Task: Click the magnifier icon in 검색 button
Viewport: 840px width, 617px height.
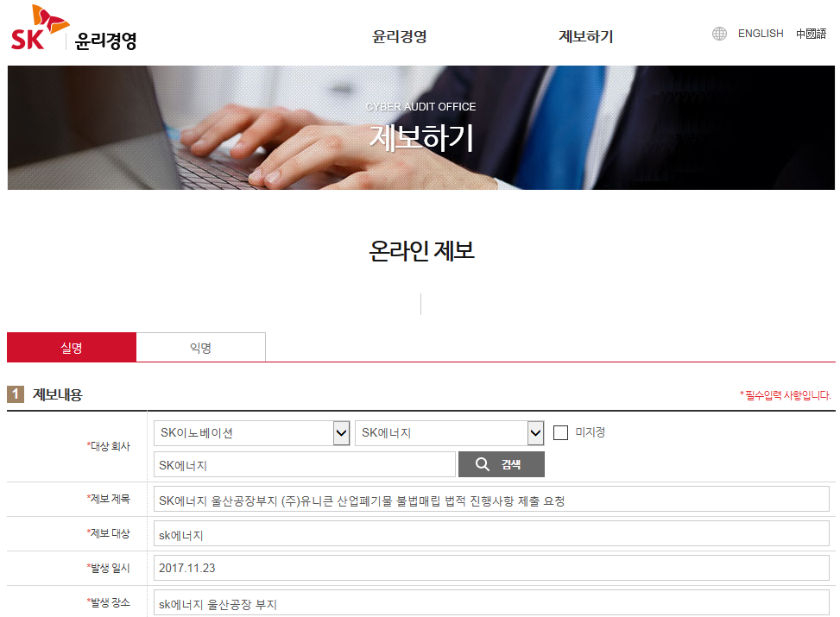Action: [482, 464]
